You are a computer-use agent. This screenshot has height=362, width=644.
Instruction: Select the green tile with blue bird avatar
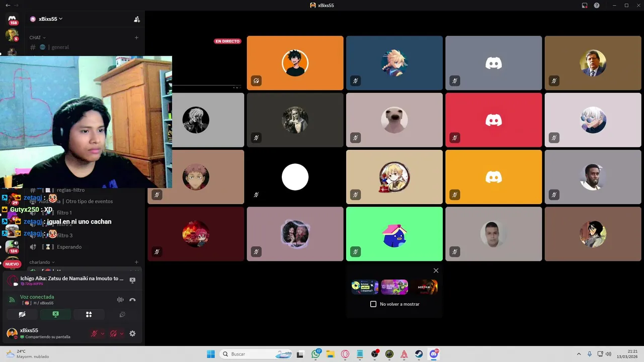click(394, 234)
